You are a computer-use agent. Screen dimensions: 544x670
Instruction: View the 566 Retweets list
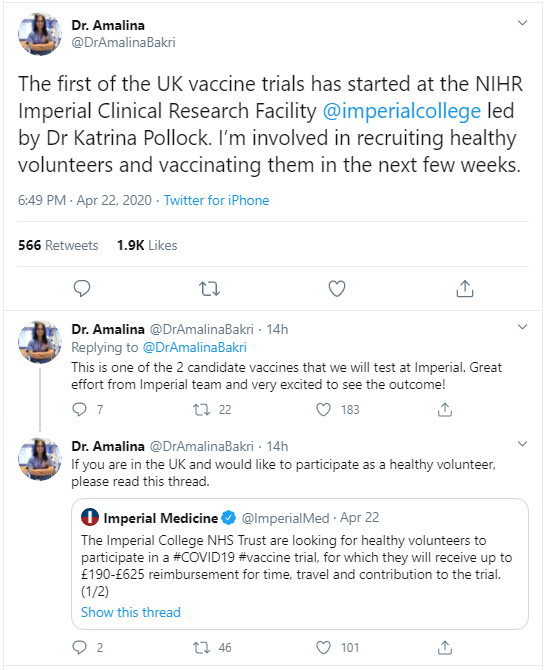point(58,245)
